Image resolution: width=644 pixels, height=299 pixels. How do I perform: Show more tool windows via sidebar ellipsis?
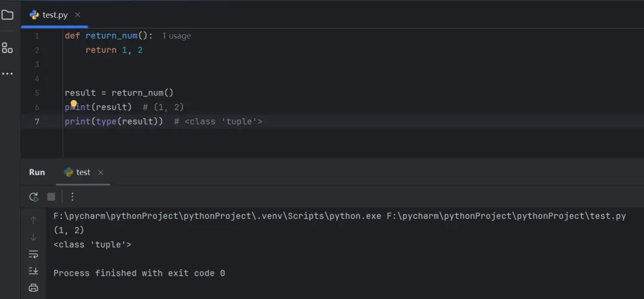pyautogui.click(x=7, y=74)
